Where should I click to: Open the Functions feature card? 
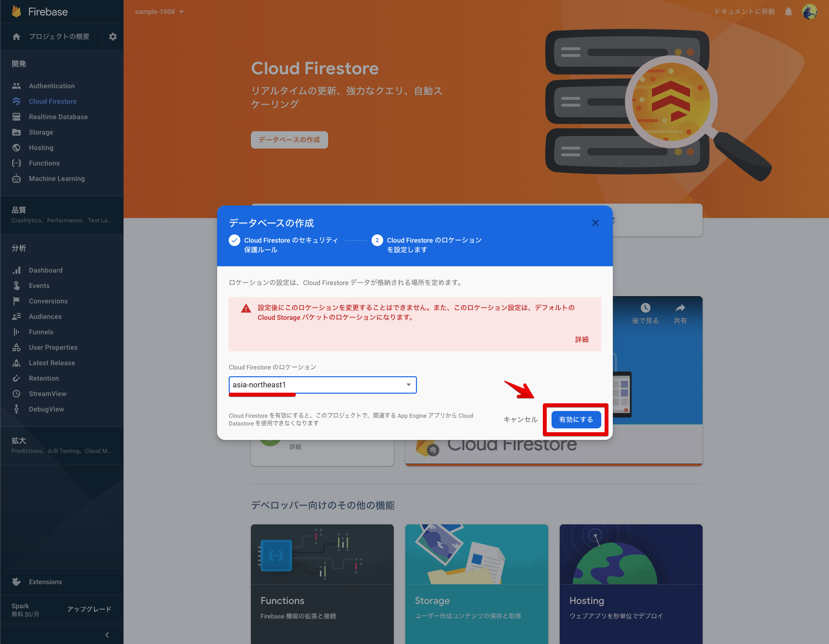pos(322,584)
